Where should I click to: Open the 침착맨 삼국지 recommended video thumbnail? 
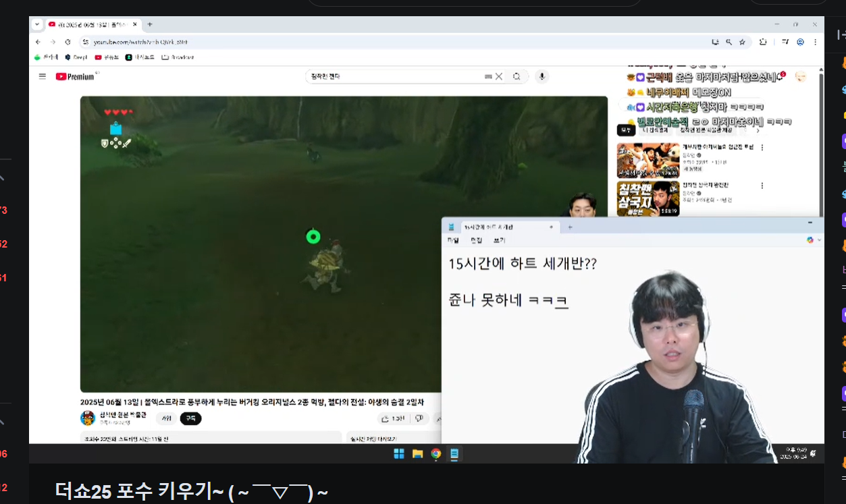(647, 198)
